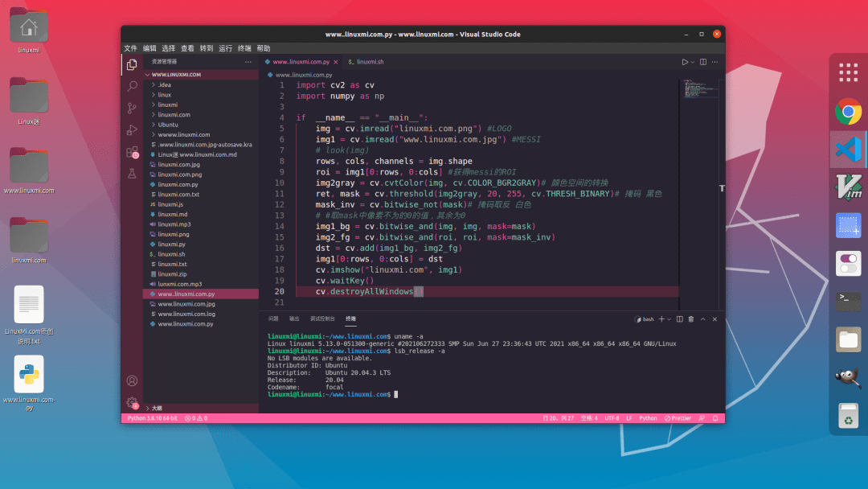This screenshot has height=489, width=868.
Task: Run the Python file with the play button
Action: pyautogui.click(x=684, y=61)
